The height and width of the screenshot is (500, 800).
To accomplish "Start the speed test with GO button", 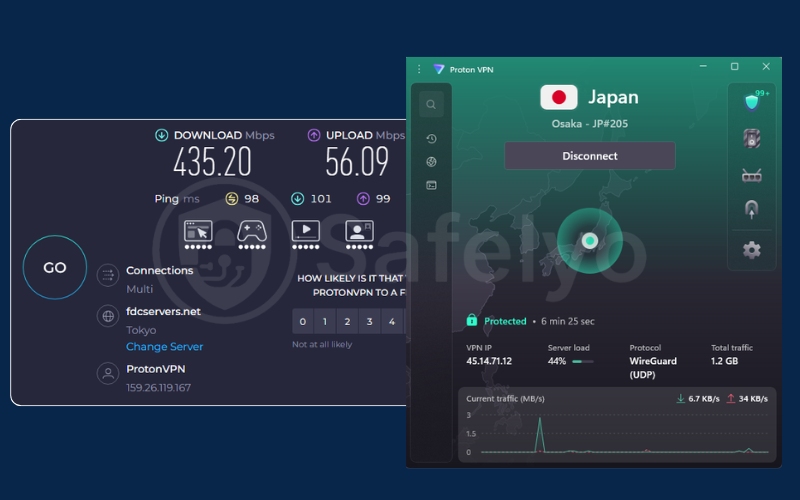I will [x=55, y=267].
